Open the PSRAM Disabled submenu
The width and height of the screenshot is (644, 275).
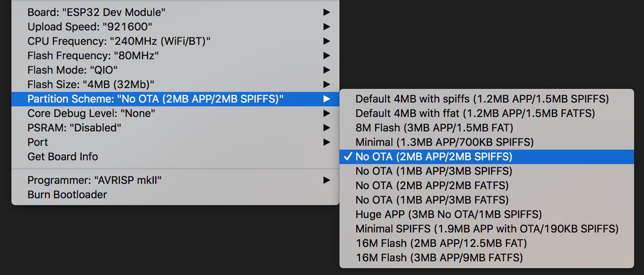click(x=74, y=128)
